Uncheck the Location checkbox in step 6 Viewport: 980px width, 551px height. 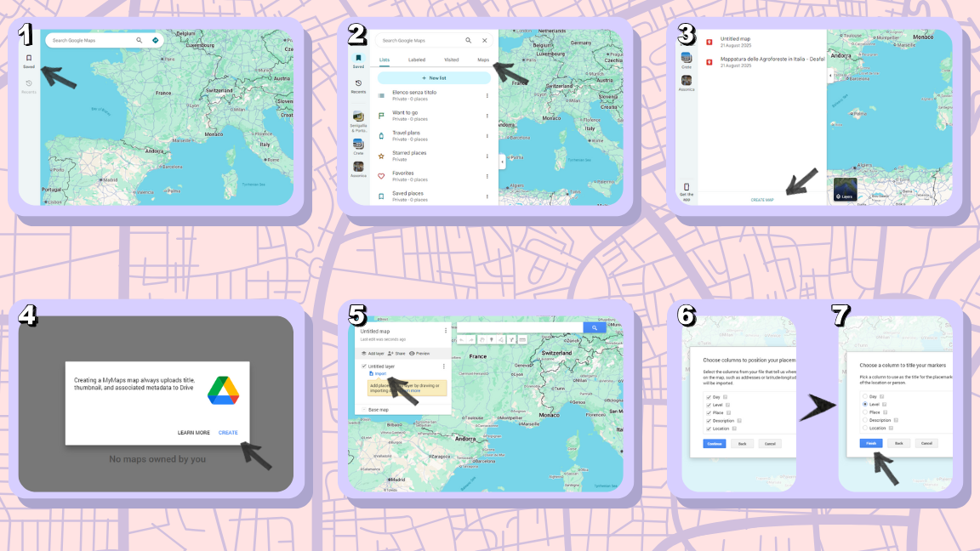tap(708, 429)
